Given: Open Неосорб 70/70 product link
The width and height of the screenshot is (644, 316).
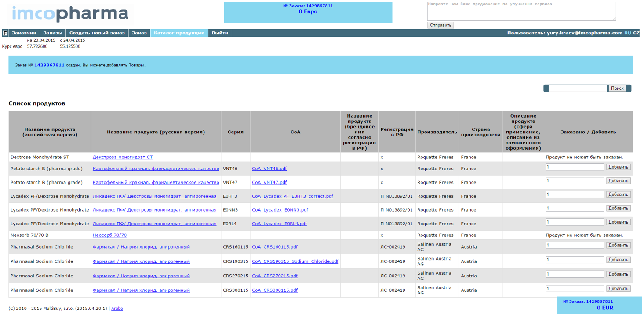Looking at the screenshot, I should tap(109, 235).
